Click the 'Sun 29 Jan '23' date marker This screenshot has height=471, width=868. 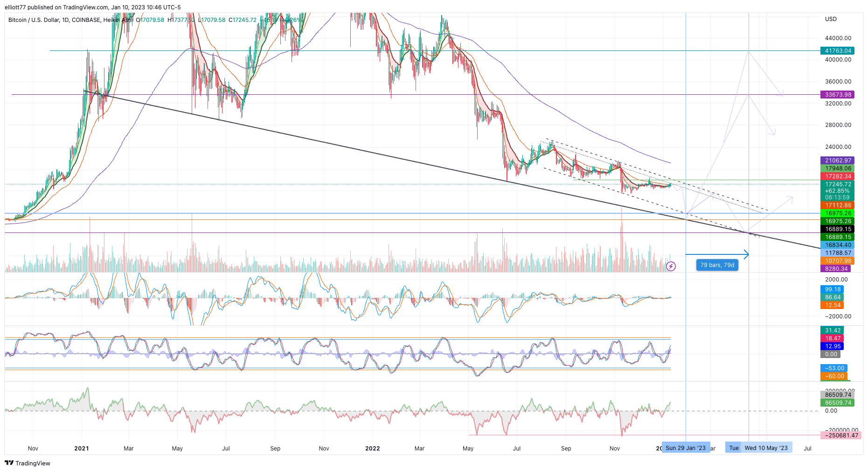click(686, 448)
